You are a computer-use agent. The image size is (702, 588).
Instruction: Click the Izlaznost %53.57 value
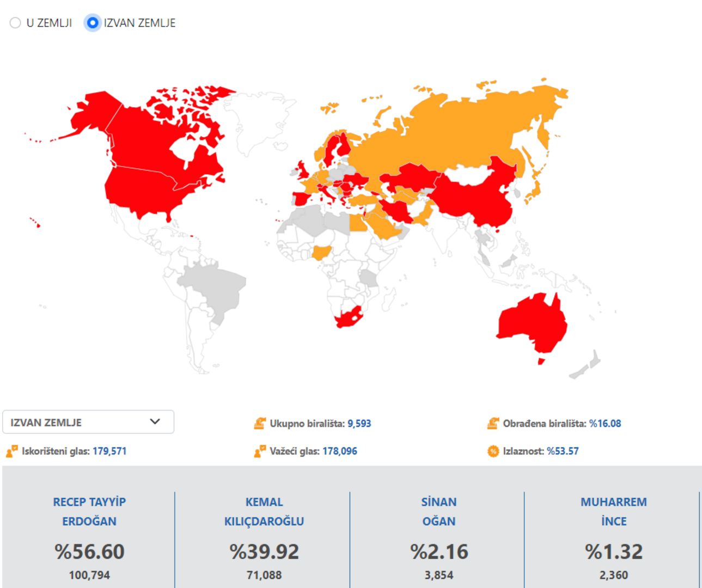click(x=563, y=451)
